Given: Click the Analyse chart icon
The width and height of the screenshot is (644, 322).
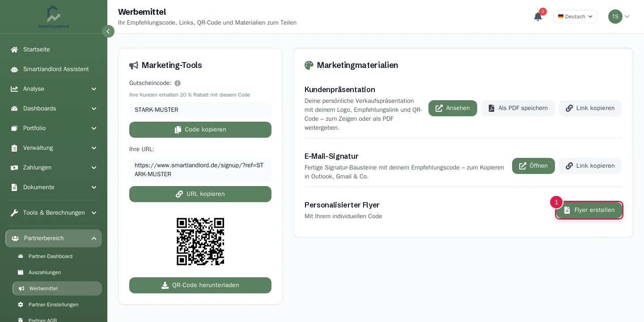Looking at the screenshot, I should tap(14, 89).
